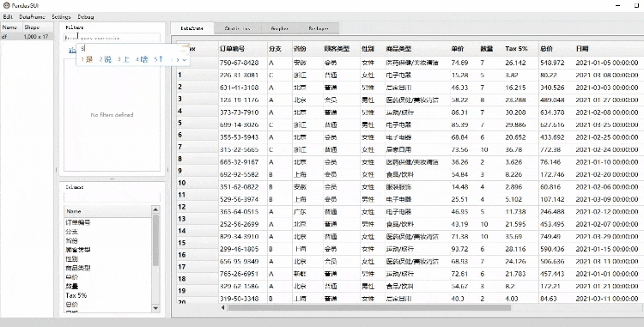644x327 pixels.
Task: Click the Tax cell 21.595
Action: (x=521, y=224)
